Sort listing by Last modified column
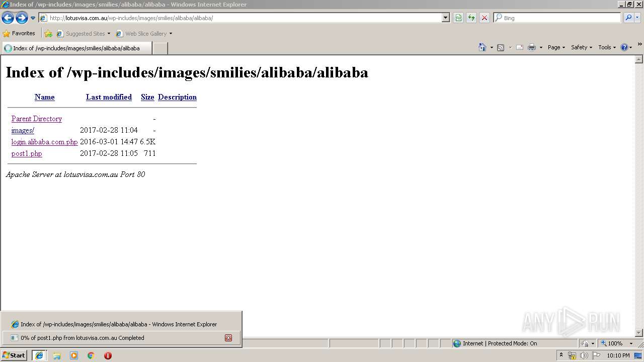 109,97
